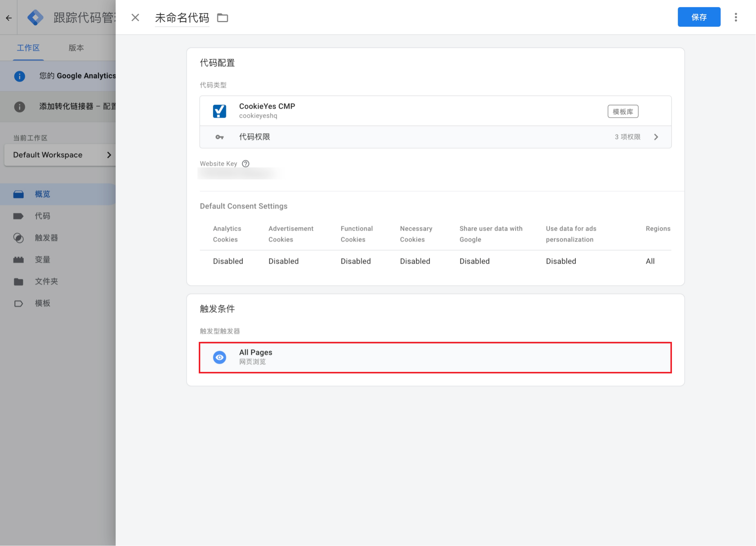Click the All Pages eye trigger icon
This screenshot has width=756, height=546.
tap(219, 357)
